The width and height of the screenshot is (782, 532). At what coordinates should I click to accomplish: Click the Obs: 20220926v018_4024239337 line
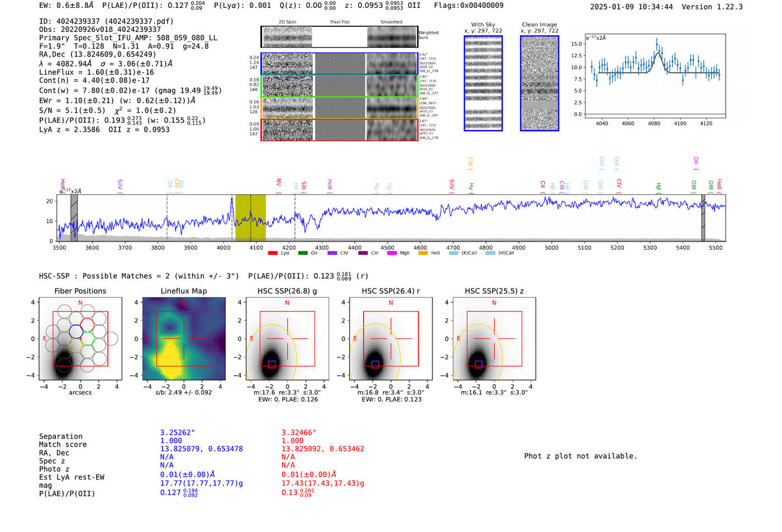(100, 30)
